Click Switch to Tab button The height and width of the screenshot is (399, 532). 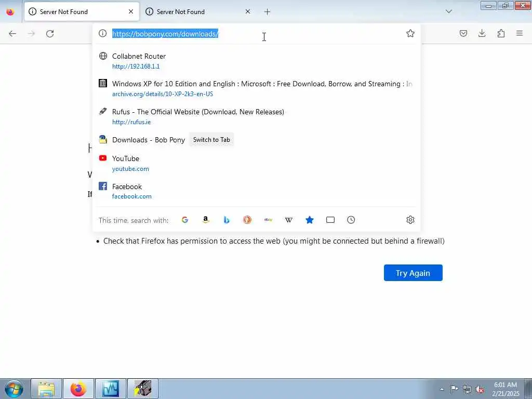[x=211, y=140]
